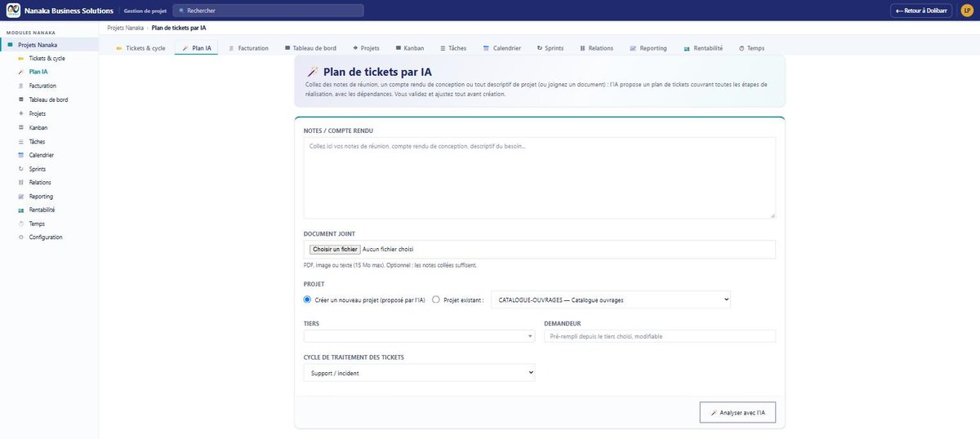Click the Plan IA wand icon in sidebar

[21, 72]
